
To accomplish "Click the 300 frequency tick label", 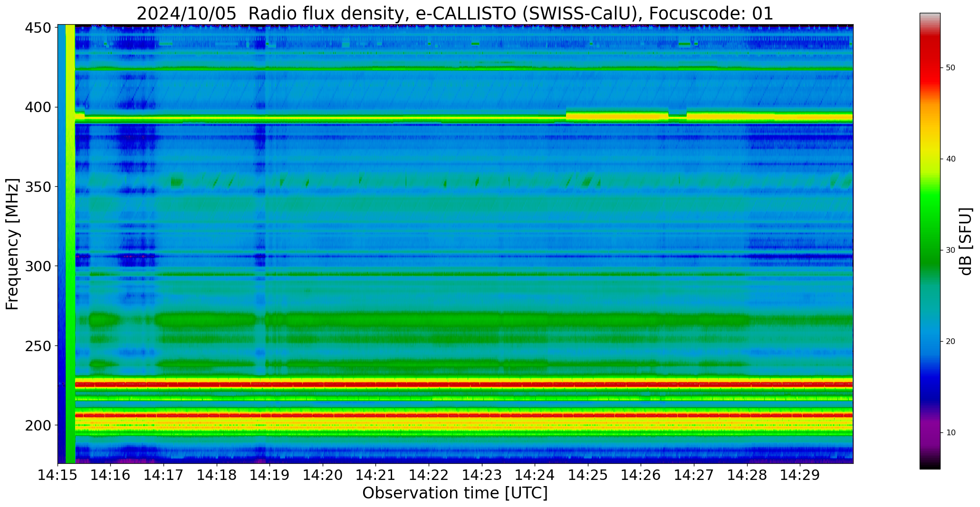I will pos(38,266).
